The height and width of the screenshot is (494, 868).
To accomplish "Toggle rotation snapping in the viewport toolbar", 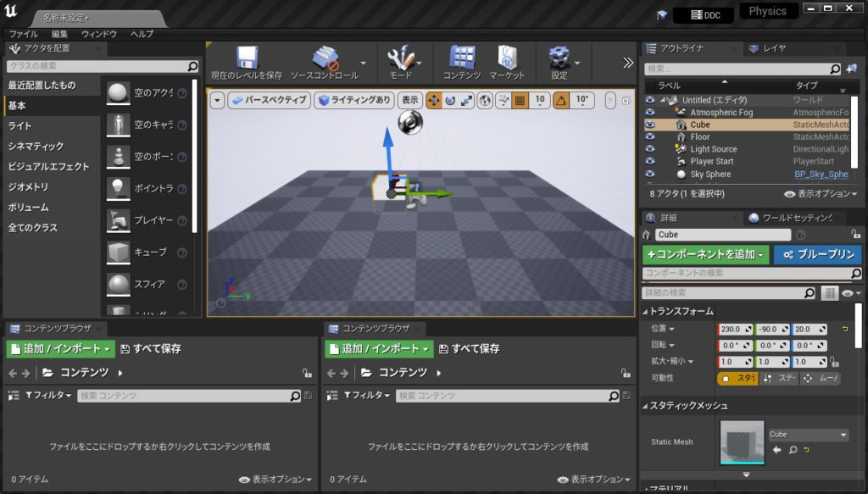I will coord(561,100).
